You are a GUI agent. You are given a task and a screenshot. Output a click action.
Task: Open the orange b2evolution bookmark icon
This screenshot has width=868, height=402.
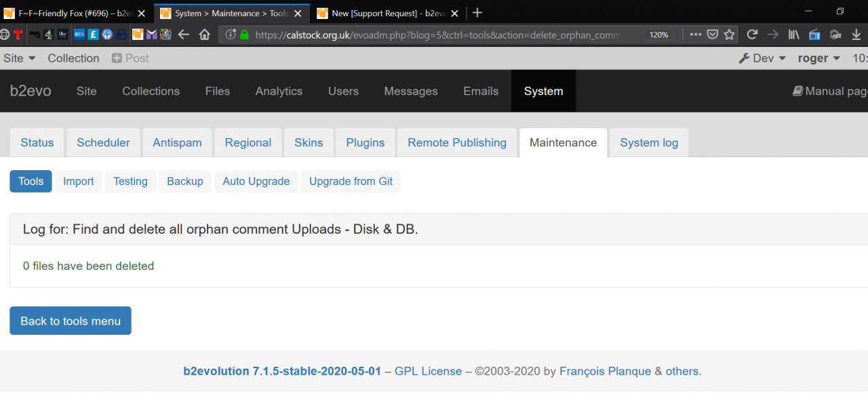point(138,35)
